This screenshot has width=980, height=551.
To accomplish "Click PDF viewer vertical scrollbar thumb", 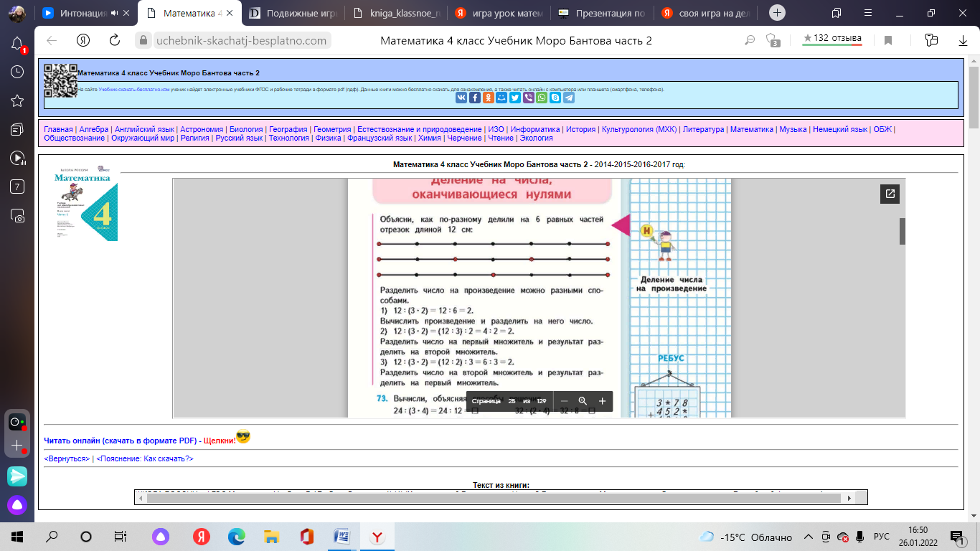I will 903,231.
